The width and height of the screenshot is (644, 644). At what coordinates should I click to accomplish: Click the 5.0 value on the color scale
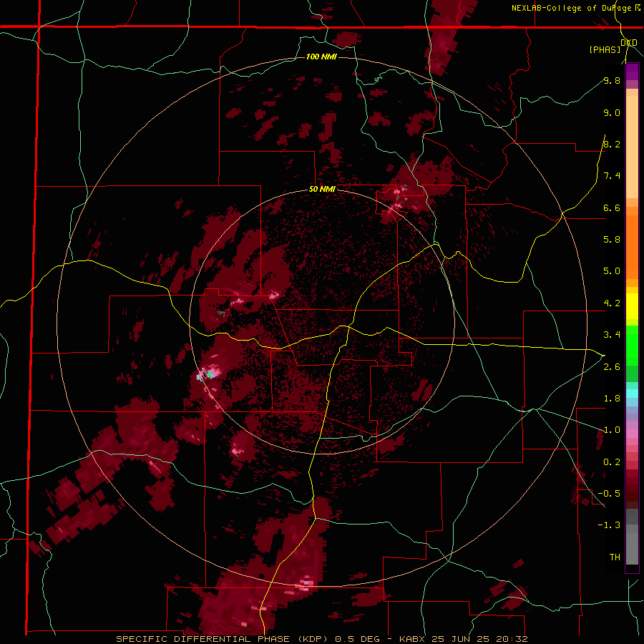(612, 271)
